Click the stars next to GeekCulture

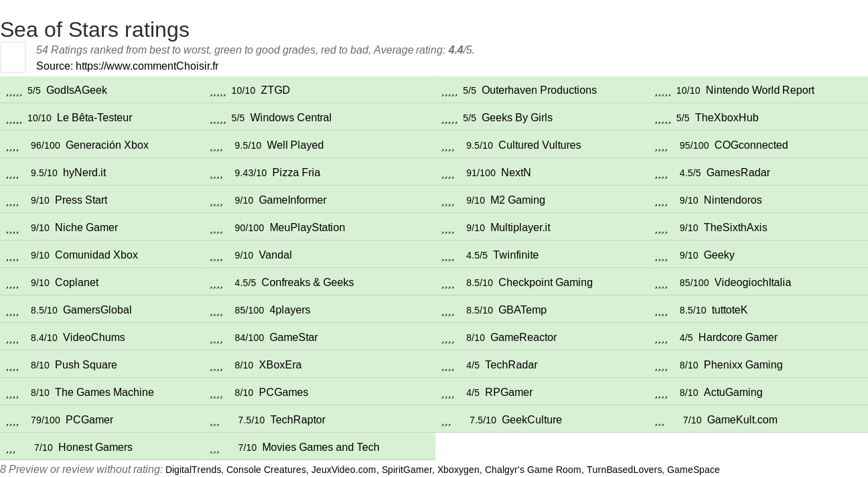[x=447, y=420]
